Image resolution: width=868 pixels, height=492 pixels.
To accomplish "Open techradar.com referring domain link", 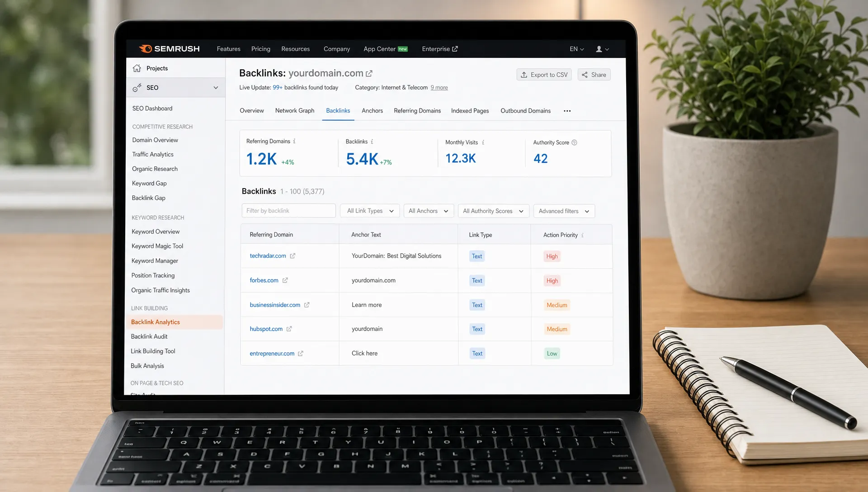I will (x=268, y=256).
